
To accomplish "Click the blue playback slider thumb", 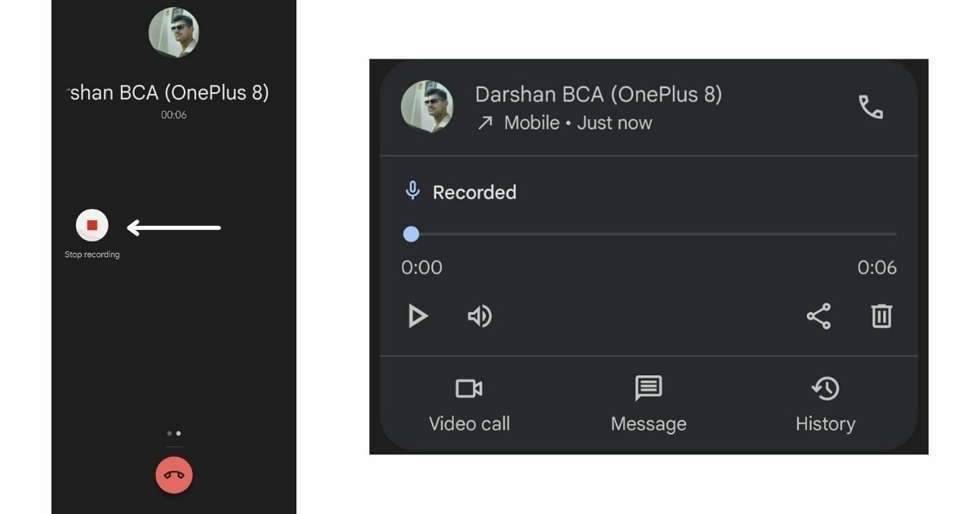I will coord(411,234).
